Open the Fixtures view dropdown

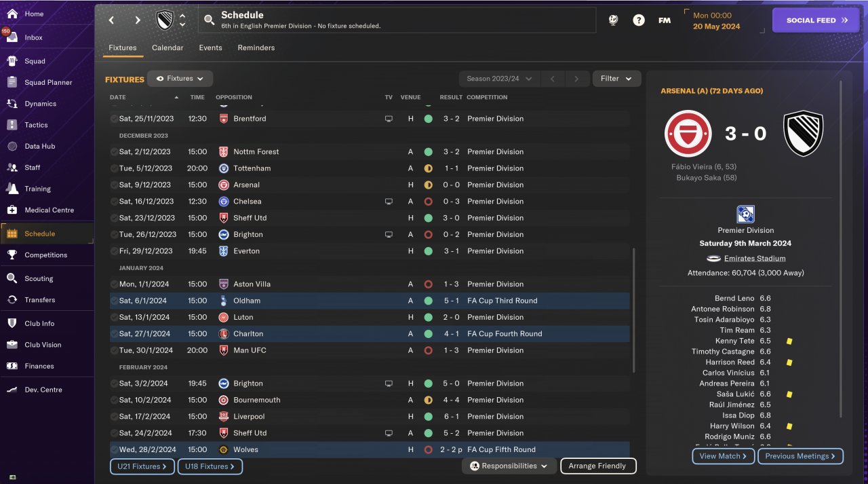coord(180,79)
